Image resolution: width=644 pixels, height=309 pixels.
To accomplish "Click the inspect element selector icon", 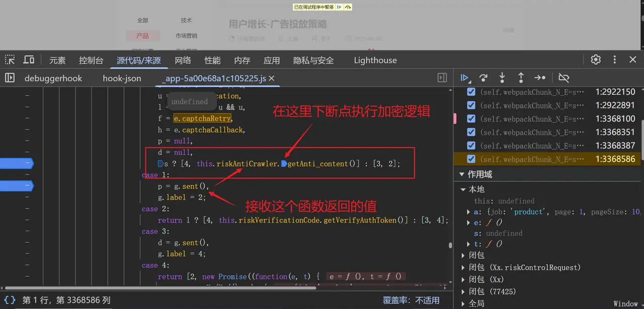I will [x=10, y=60].
